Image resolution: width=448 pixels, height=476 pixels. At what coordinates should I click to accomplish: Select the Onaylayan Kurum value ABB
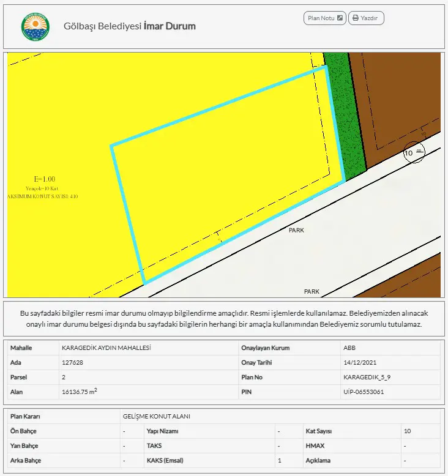pyautogui.click(x=349, y=348)
